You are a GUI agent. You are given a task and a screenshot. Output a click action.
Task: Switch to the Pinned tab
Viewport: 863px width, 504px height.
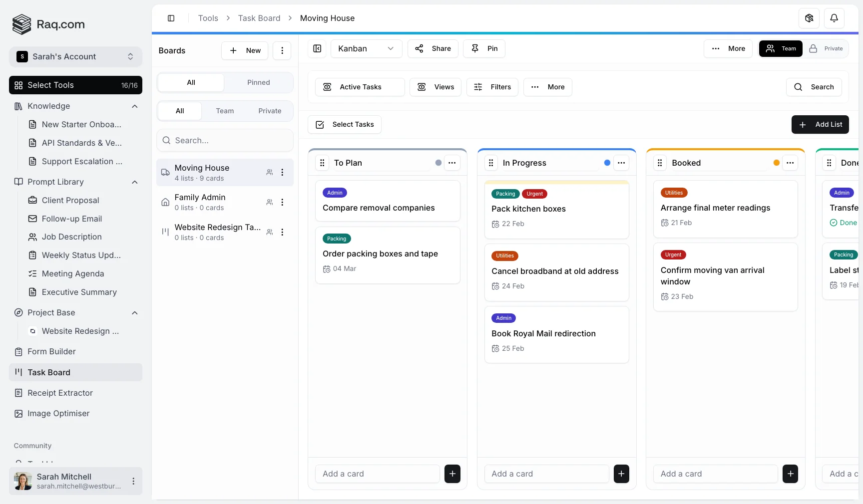258,82
